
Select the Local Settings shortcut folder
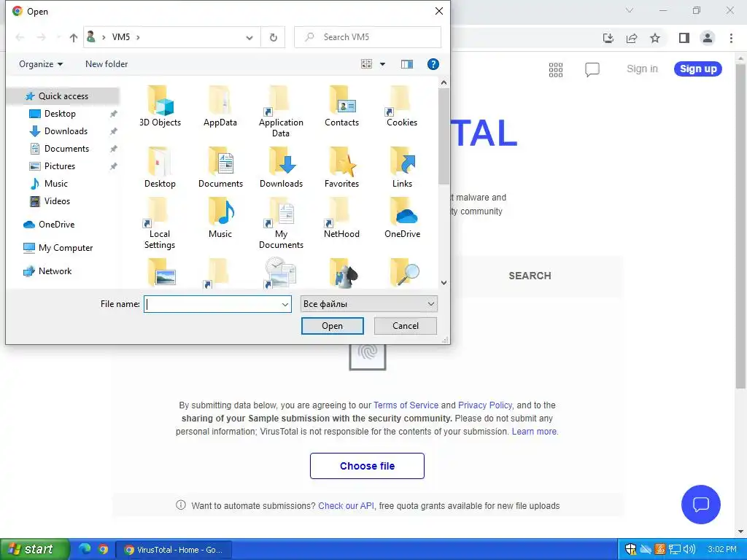click(160, 223)
